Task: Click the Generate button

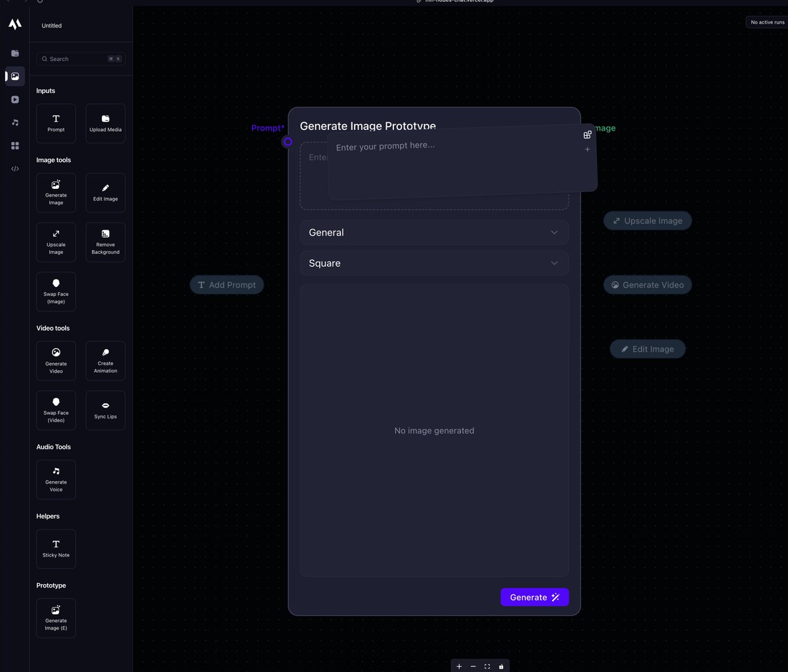Action: 535,597
